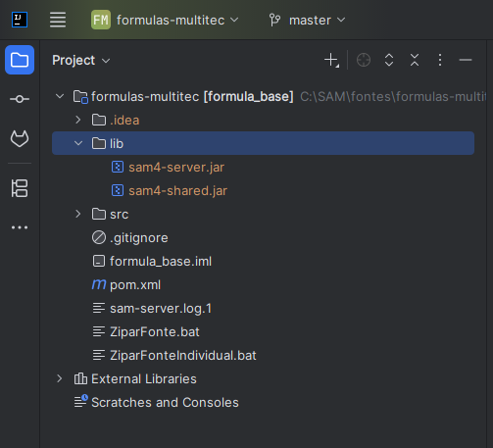Collapse the formulas-multitec root node
Screen dimensions: 493x448
point(60,96)
